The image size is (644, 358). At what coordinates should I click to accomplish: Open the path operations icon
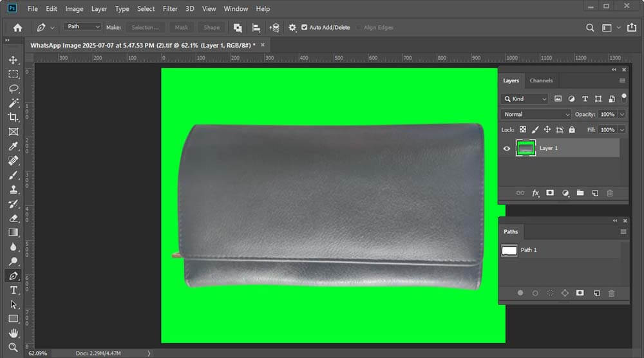pyautogui.click(x=238, y=28)
